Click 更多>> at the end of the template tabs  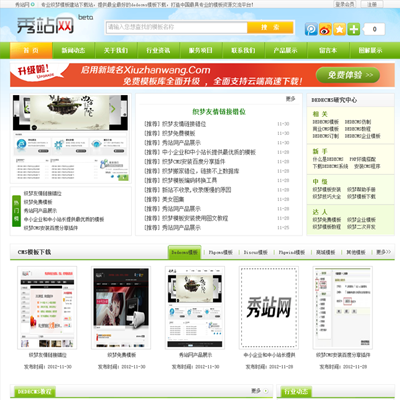(383, 252)
